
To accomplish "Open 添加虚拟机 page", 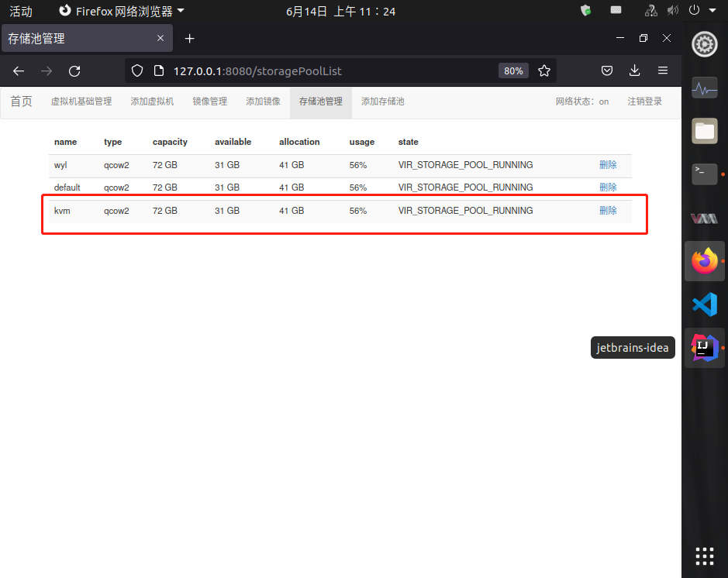I will [152, 101].
